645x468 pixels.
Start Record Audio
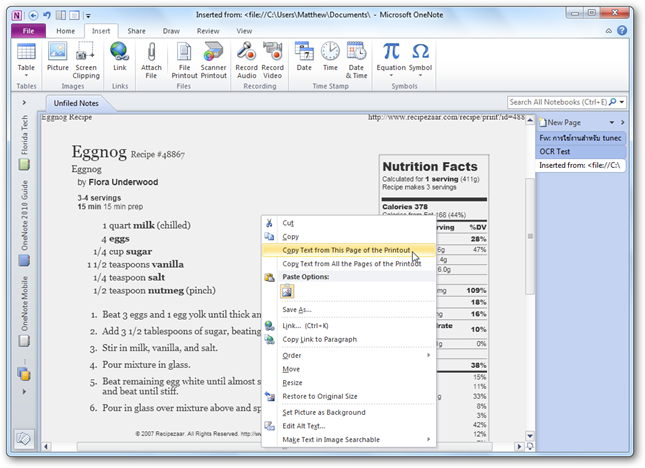[x=246, y=60]
